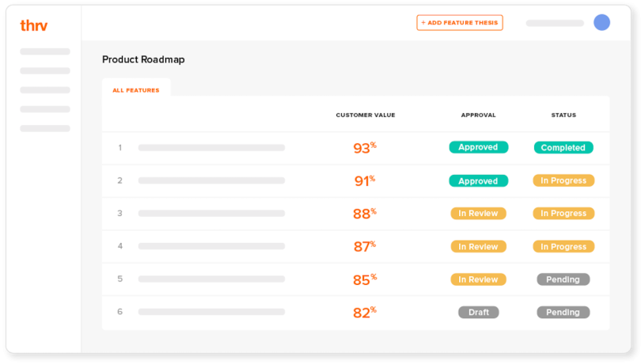Click the In Review badge in row 4
The width and height of the screenshot is (641, 364).
point(478,247)
